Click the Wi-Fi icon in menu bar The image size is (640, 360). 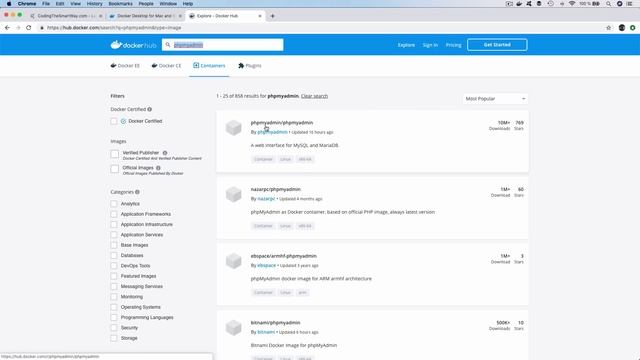tap(571, 4)
